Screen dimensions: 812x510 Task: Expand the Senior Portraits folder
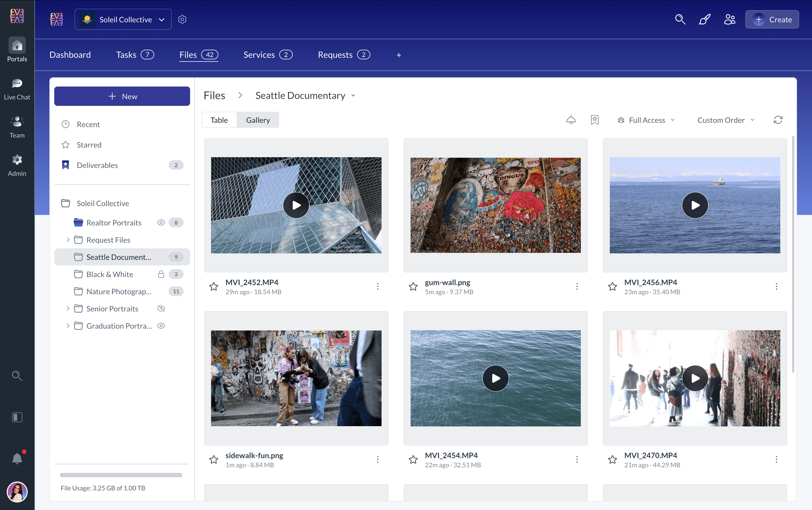(68, 309)
